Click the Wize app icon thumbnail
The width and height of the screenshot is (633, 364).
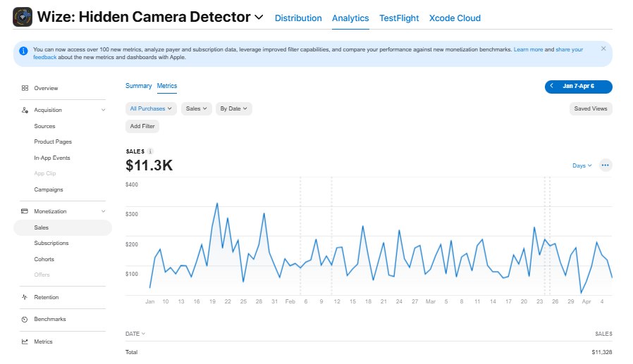click(x=23, y=17)
